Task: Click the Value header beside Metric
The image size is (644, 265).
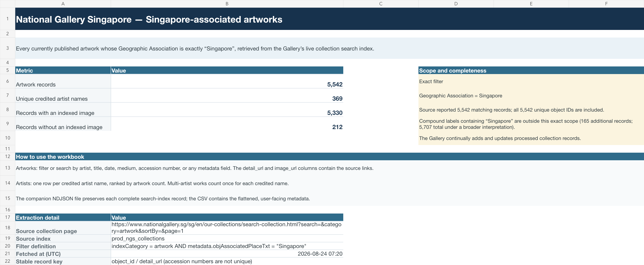Action: [x=227, y=70]
